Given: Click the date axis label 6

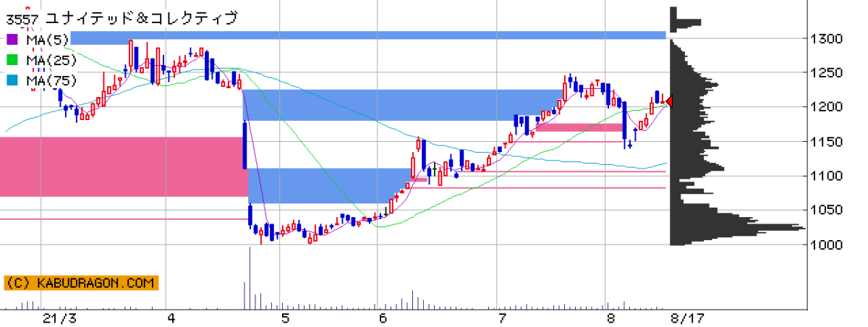Looking at the screenshot, I should point(383,318).
